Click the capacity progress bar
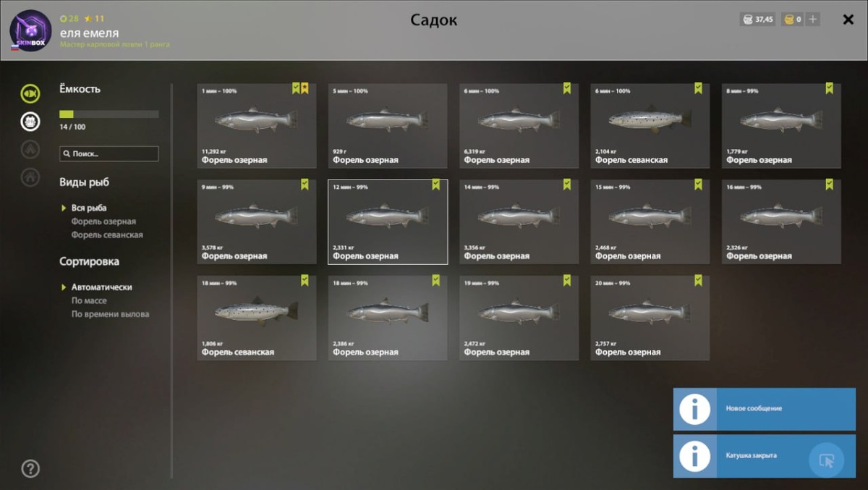 [109, 114]
